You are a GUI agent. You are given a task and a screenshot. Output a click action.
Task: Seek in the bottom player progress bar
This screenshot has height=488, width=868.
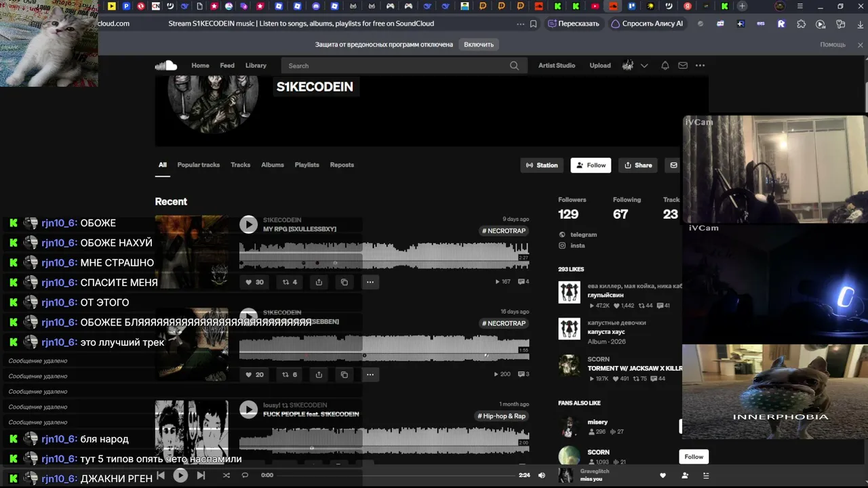coord(395,475)
